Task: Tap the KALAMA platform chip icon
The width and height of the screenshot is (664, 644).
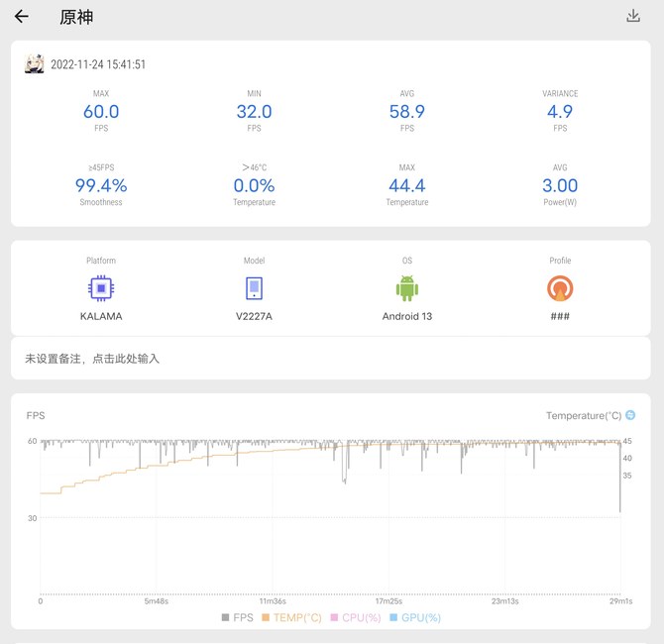Action: (101, 288)
